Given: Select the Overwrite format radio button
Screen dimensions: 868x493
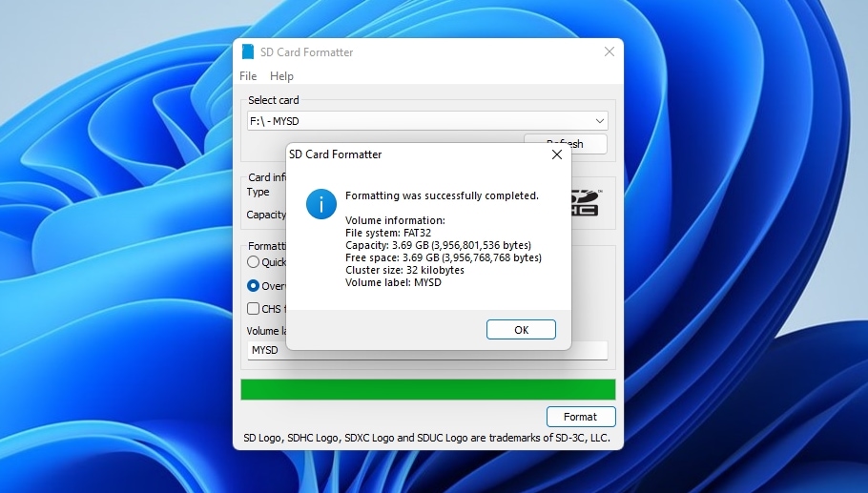Looking at the screenshot, I should [x=253, y=285].
